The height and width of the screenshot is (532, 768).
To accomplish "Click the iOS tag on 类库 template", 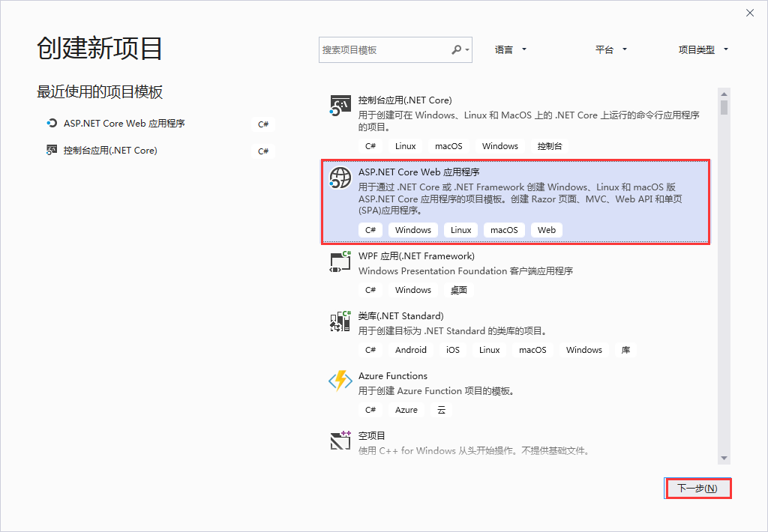I will click(453, 350).
